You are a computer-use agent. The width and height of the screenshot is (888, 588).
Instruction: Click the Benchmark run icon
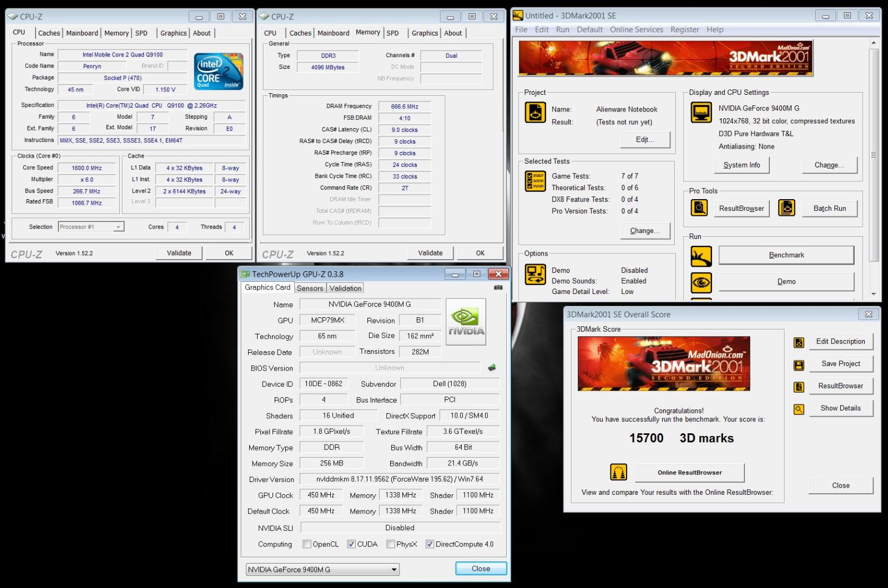pyautogui.click(x=701, y=256)
